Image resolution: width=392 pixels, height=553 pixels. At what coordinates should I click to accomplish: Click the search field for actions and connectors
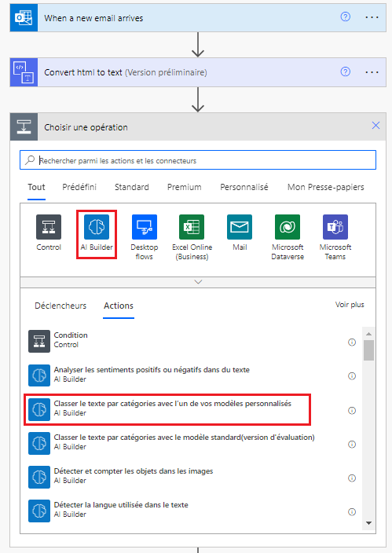[198, 160]
